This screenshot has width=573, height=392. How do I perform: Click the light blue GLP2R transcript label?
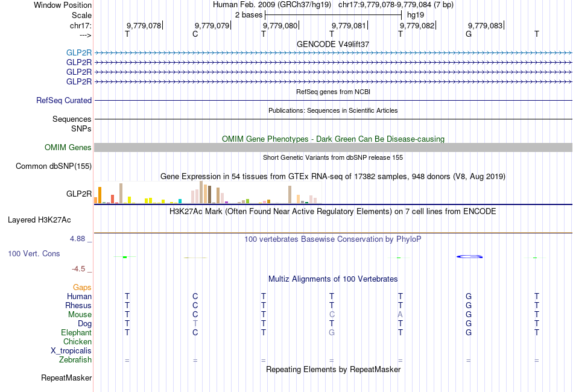78,53
